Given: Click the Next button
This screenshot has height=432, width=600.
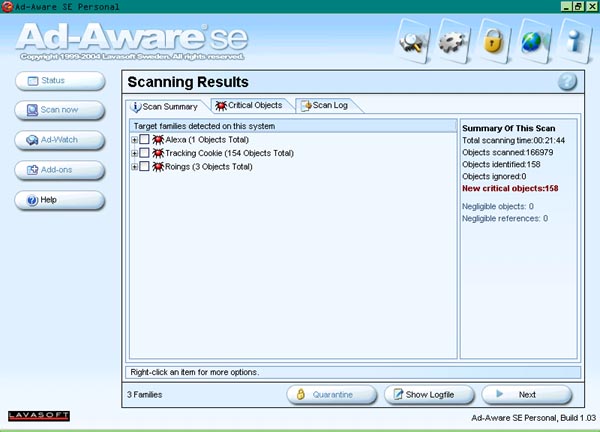Looking at the screenshot, I should pos(527,395).
